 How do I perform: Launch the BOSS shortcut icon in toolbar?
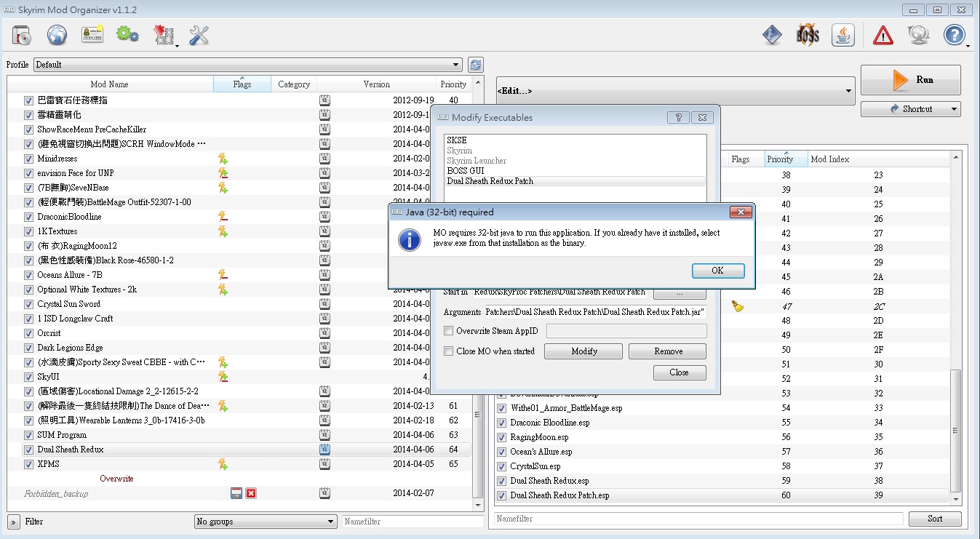point(808,35)
